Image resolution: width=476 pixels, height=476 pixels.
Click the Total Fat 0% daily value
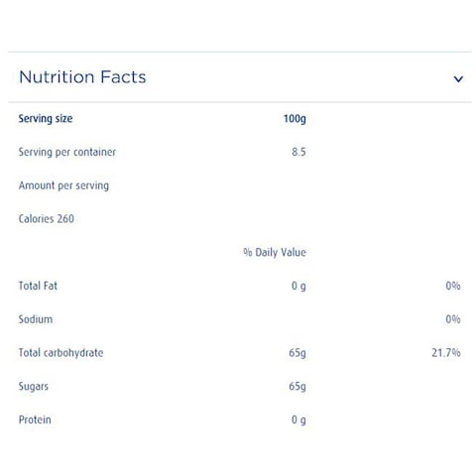pos(453,286)
